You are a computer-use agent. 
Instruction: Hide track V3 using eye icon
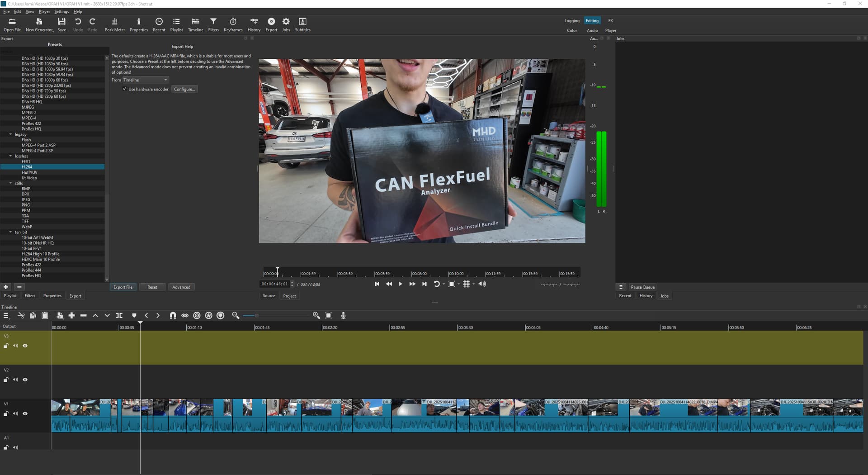[25, 346]
